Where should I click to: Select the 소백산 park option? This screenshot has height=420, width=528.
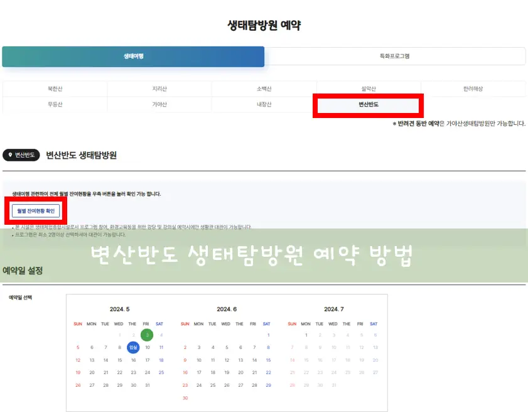coord(264,89)
